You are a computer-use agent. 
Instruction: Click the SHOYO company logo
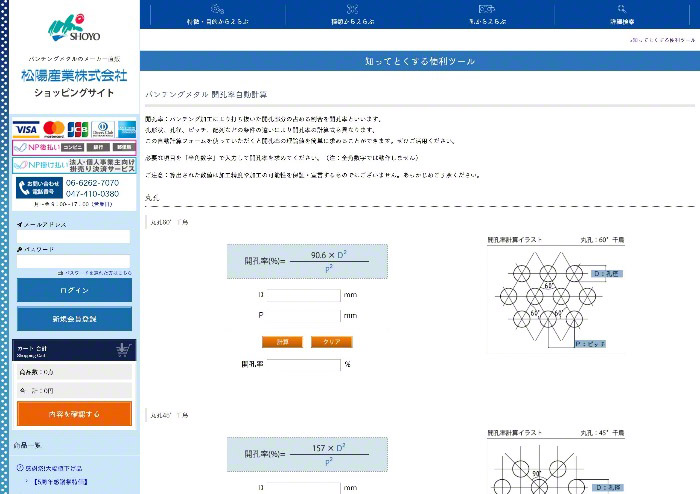coord(74,28)
